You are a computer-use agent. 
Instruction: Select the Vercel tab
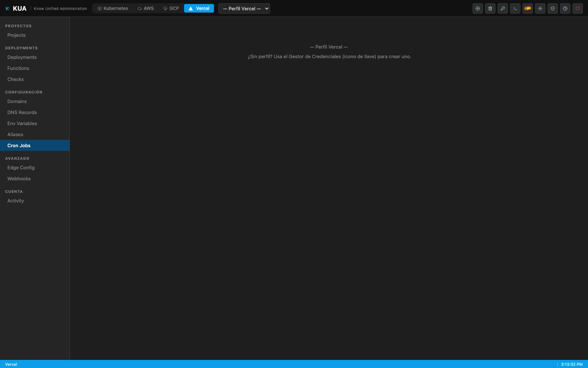click(199, 8)
